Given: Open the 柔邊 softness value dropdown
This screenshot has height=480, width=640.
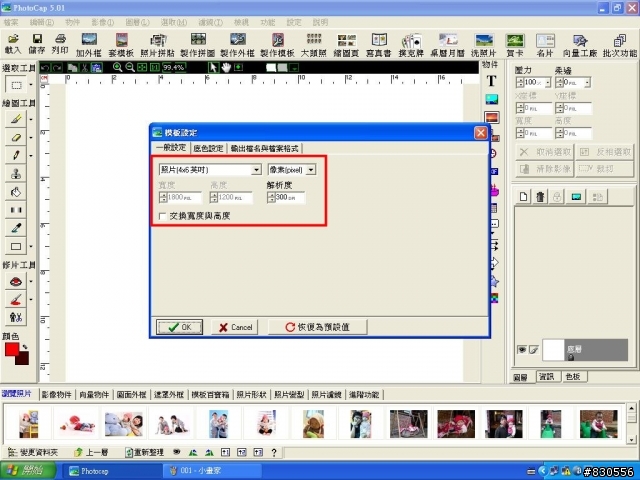Looking at the screenshot, I should click(587, 83).
